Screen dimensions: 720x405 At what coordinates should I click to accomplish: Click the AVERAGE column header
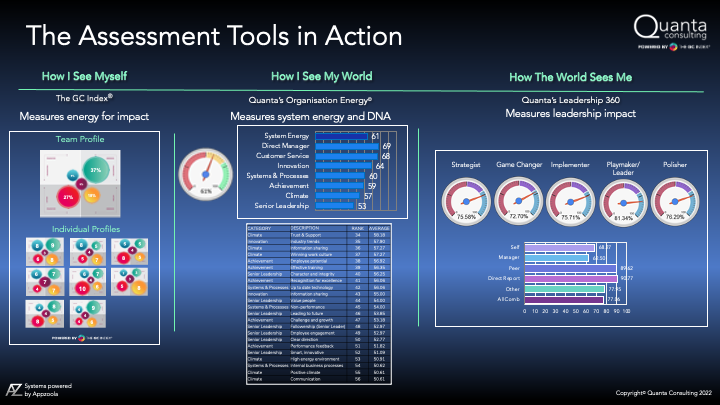click(x=379, y=228)
